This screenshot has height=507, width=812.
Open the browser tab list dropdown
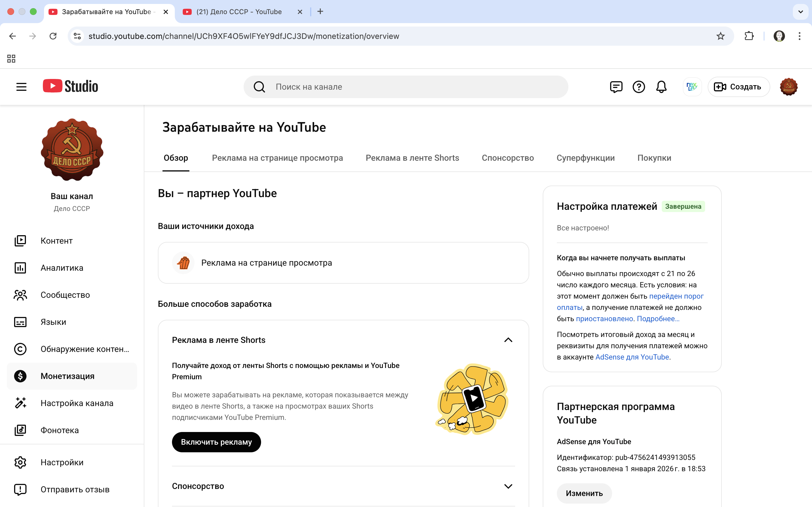[x=801, y=12]
